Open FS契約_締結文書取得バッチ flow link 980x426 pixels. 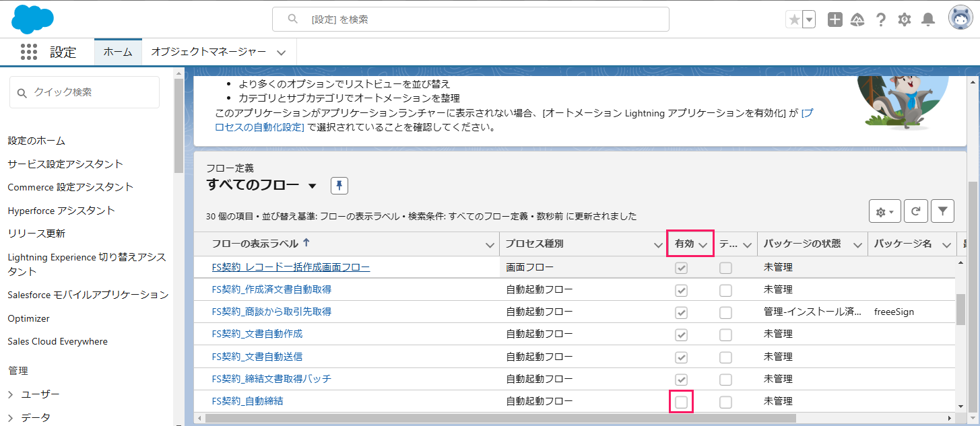tap(271, 379)
